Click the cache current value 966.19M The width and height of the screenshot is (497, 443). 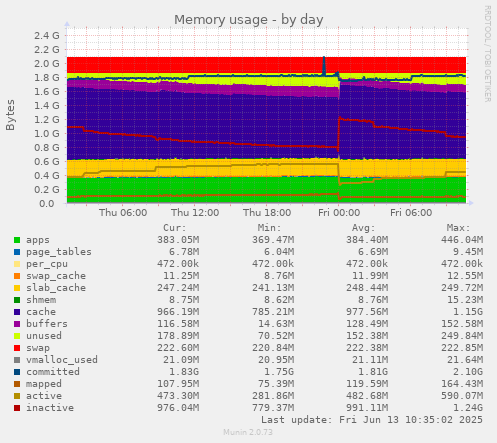pyautogui.click(x=178, y=312)
